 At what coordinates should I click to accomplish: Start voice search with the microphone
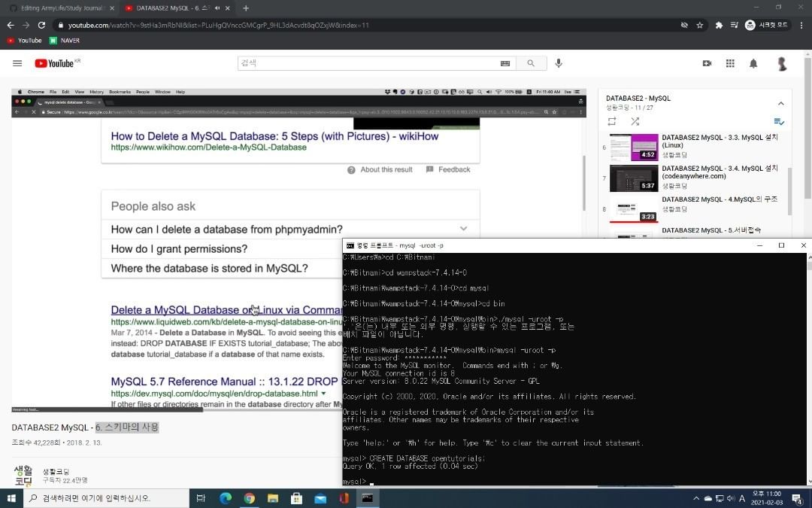(558, 63)
